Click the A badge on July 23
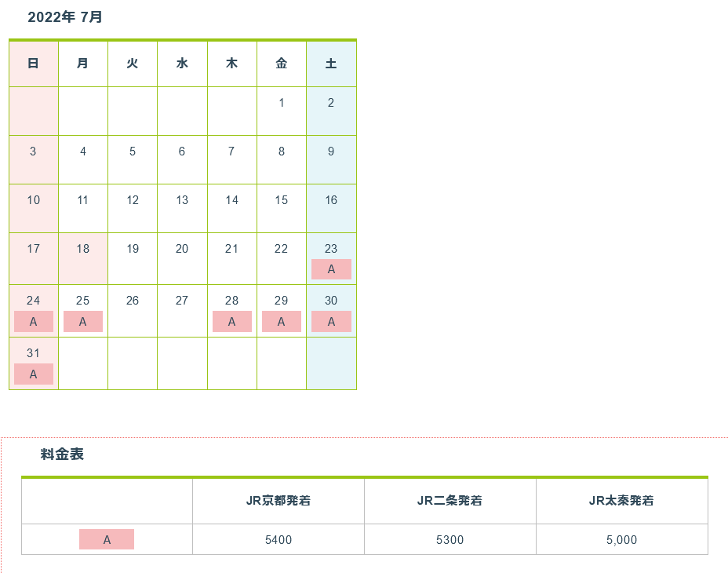This screenshot has height=573, width=728. point(331,269)
